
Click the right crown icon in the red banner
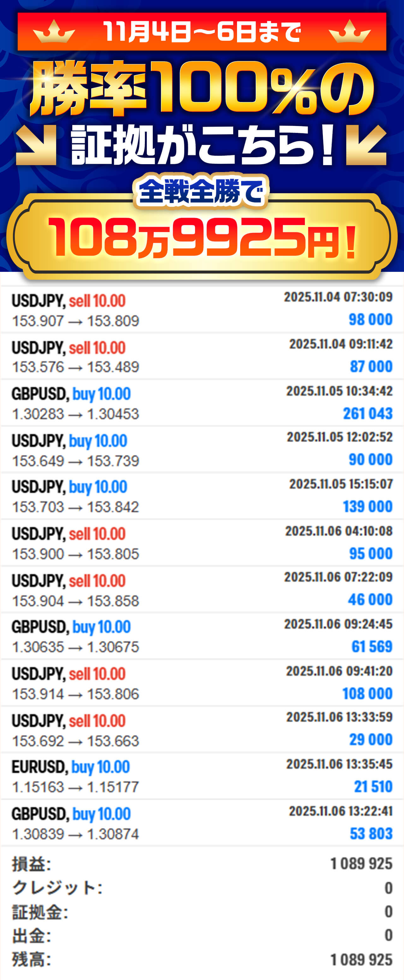(x=349, y=32)
